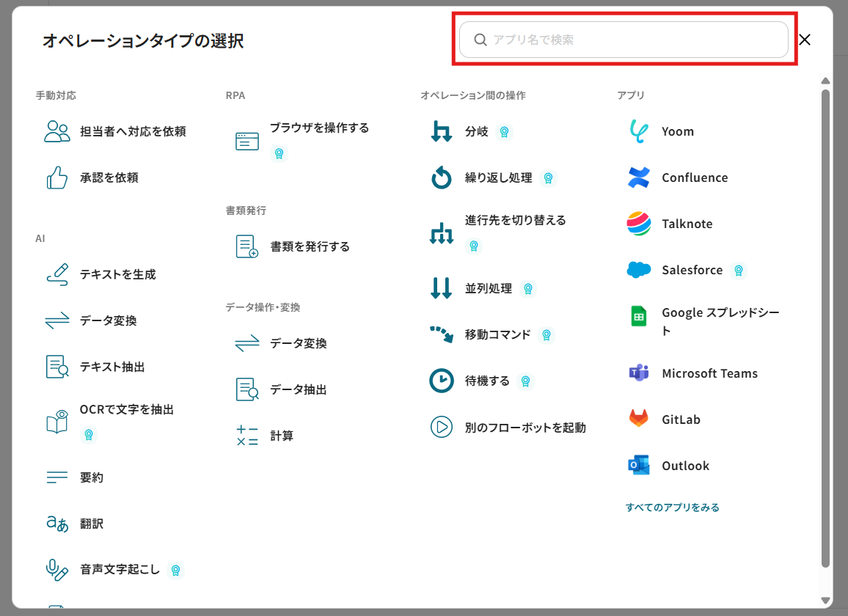The height and width of the screenshot is (616, 848).
Task: Click the scrollbar down arrow
Action: click(x=825, y=601)
